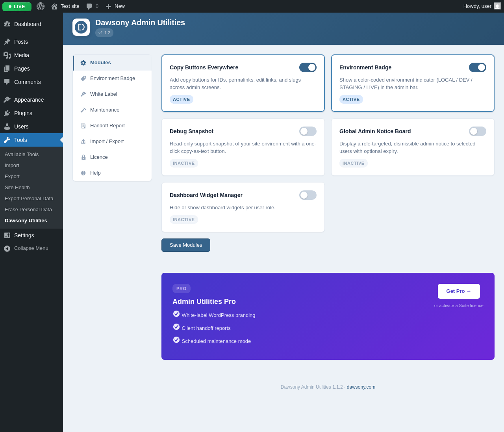Click "or activate a Suite licence" text
Image resolution: width=504 pixels, height=432 pixels.
pyautogui.click(x=459, y=305)
